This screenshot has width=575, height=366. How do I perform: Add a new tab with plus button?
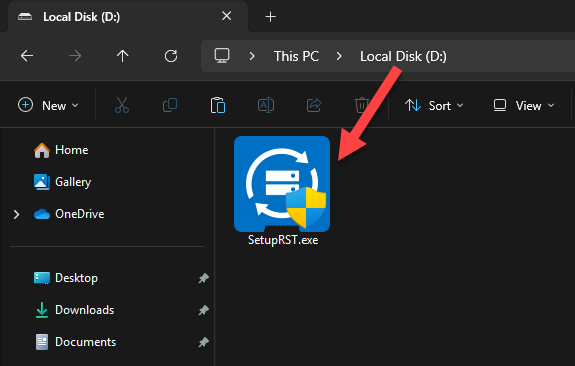271,17
